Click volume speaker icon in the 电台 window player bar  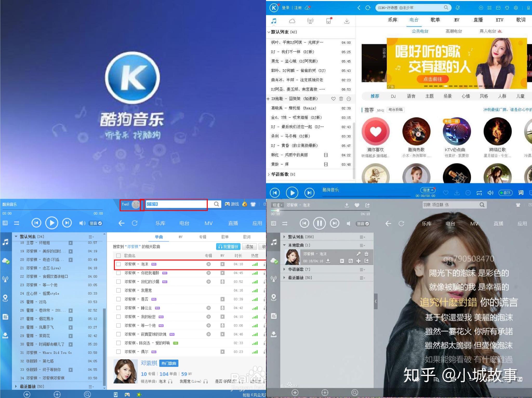pyautogui.click(x=490, y=193)
